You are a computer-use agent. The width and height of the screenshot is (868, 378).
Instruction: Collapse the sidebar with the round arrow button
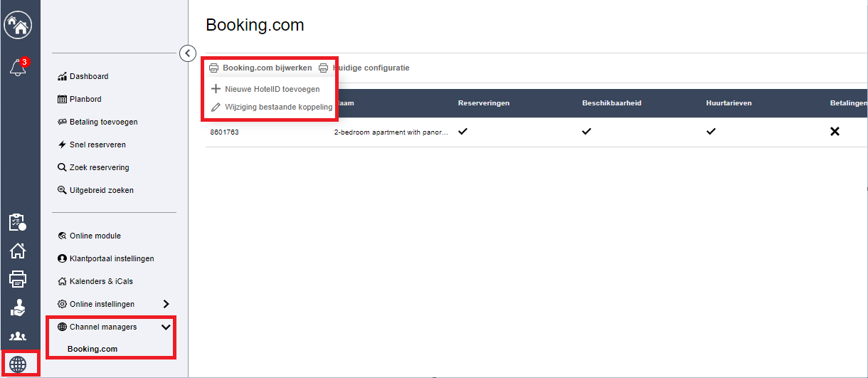pos(188,53)
